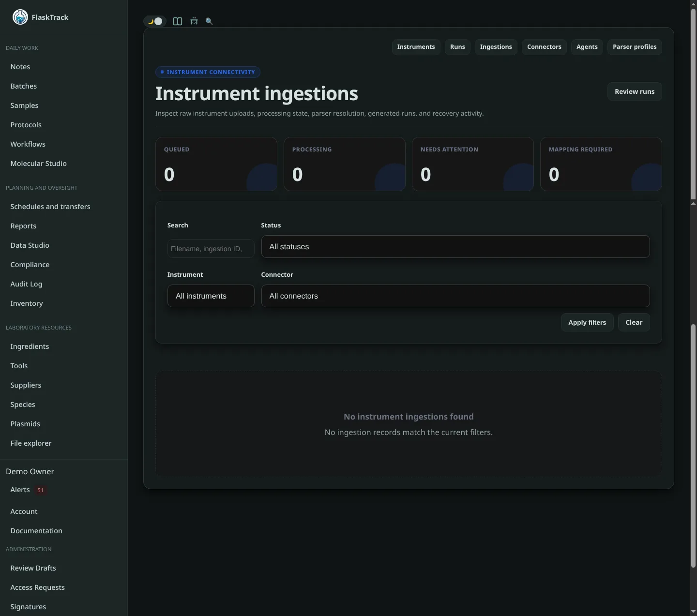This screenshot has height=616, width=697.
Task: Click the Review runs button
Action: click(635, 91)
